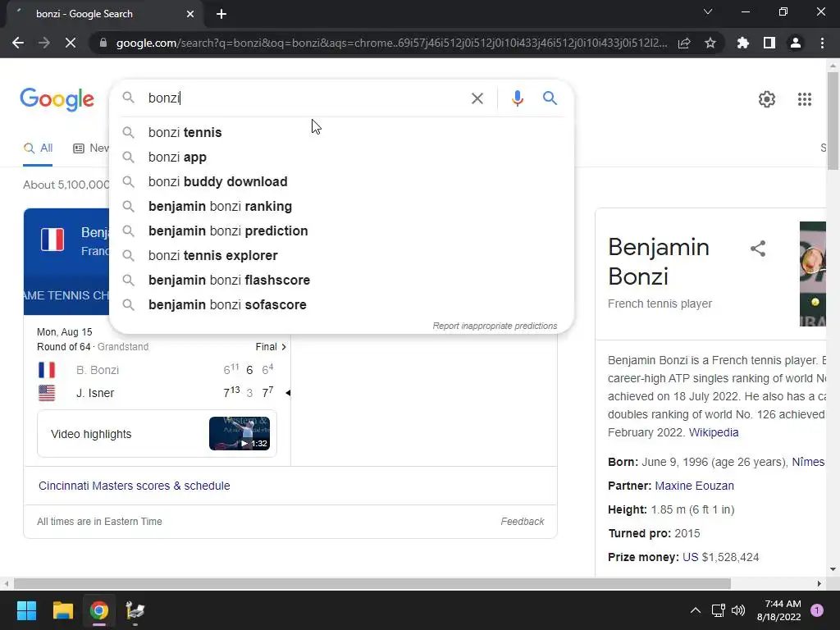The width and height of the screenshot is (840, 630).
Task: Click the vertical scrollbar down arrow
Action: (833, 569)
